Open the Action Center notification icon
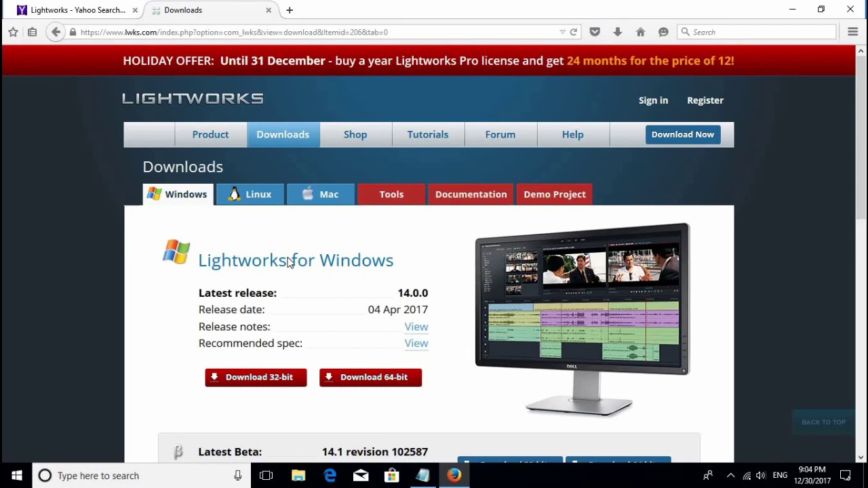 [845, 475]
